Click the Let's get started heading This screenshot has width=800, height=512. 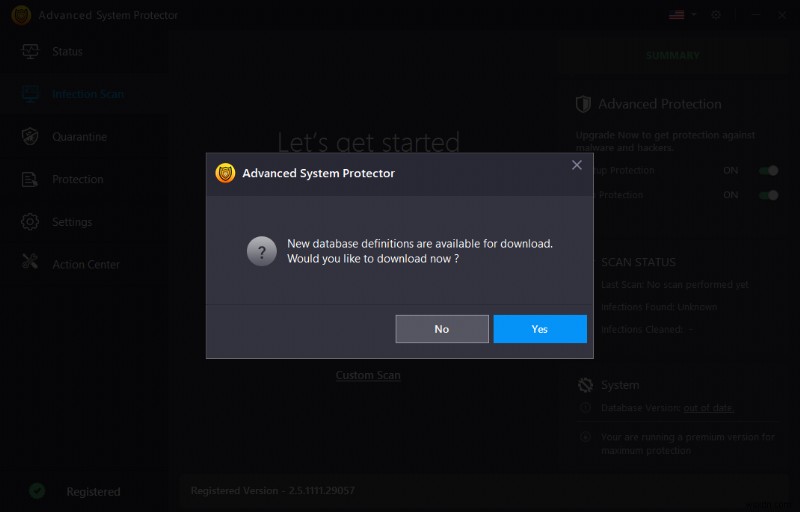[368, 142]
